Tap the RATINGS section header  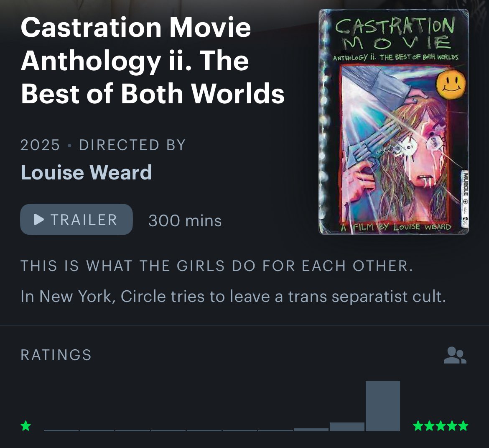(56, 355)
